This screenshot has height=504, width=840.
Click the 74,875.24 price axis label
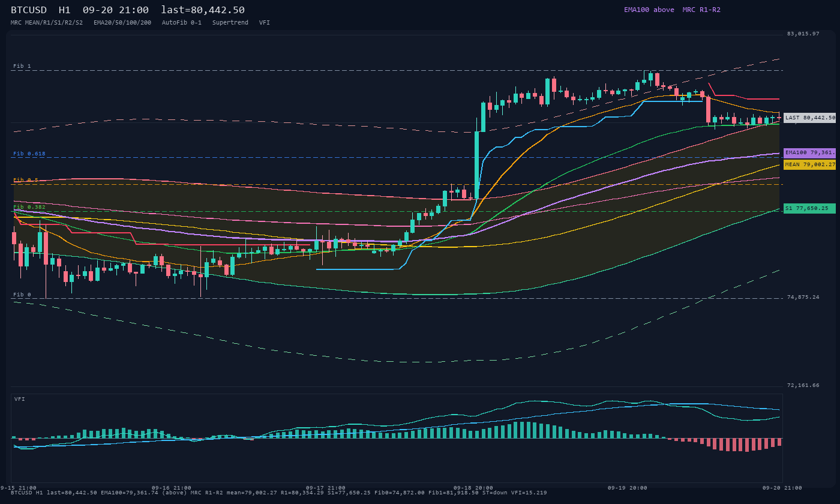pyautogui.click(x=803, y=297)
